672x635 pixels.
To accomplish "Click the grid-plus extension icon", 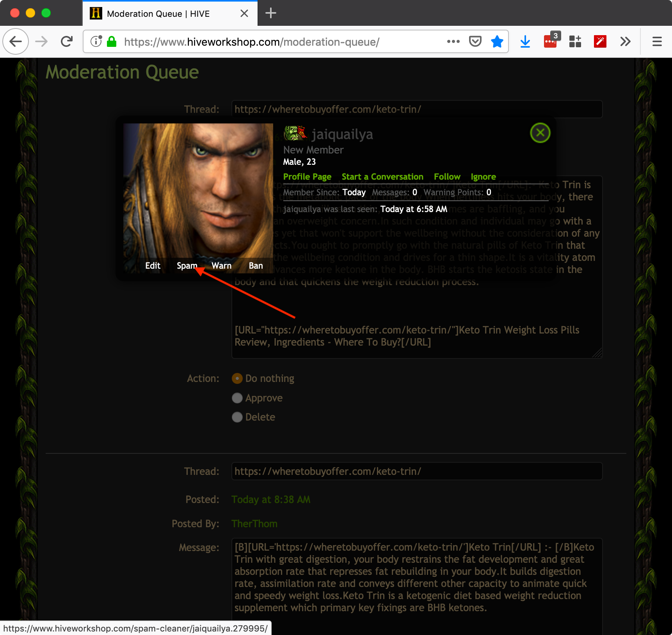I will pyautogui.click(x=575, y=41).
